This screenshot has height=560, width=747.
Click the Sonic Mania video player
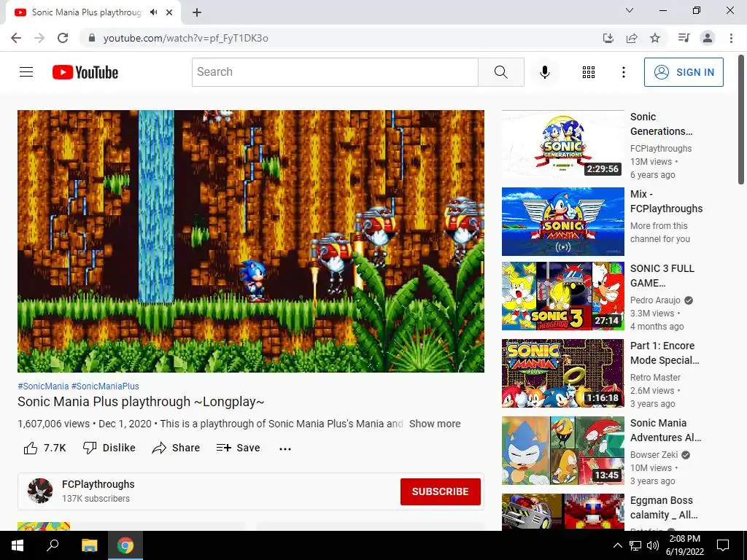click(x=251, y=241)
